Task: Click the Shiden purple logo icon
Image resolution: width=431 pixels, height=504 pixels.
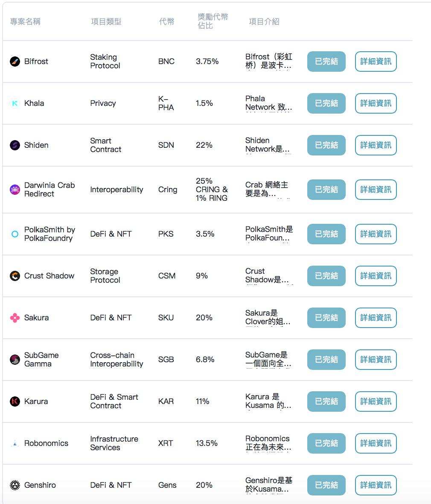Action: click(15, 145)
